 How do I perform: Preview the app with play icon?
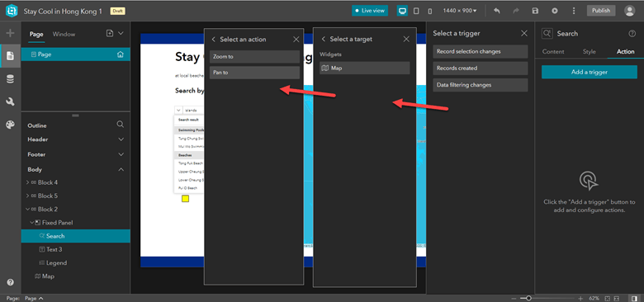click(x=555, y=11)
